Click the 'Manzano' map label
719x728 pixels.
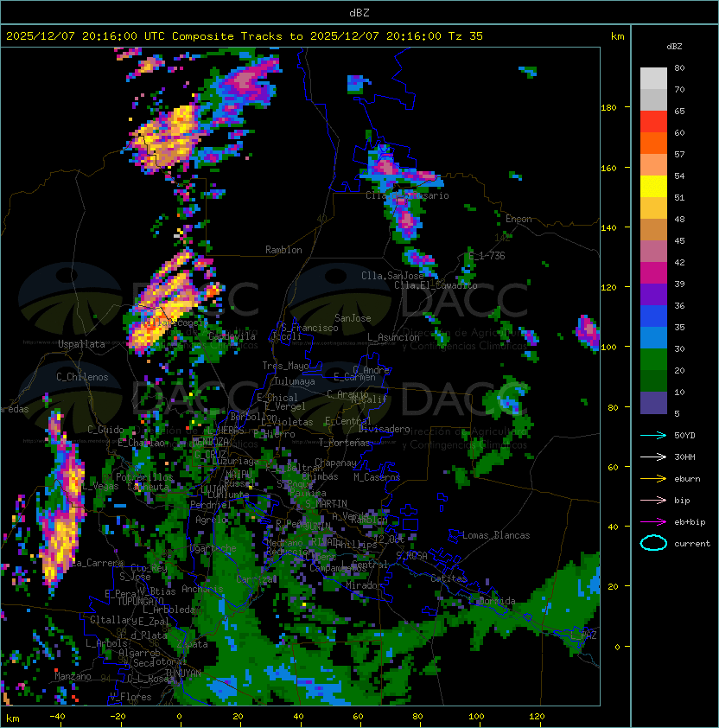click(73, 676)
